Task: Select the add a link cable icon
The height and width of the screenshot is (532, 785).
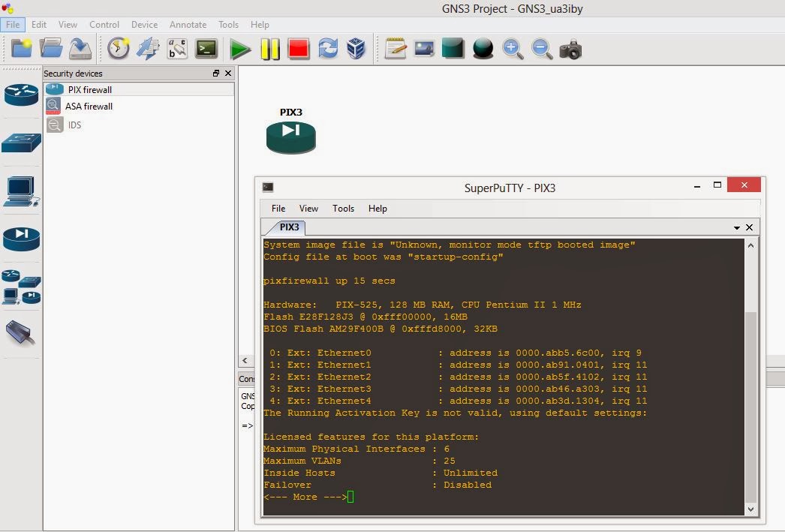Action: point(21,333)
